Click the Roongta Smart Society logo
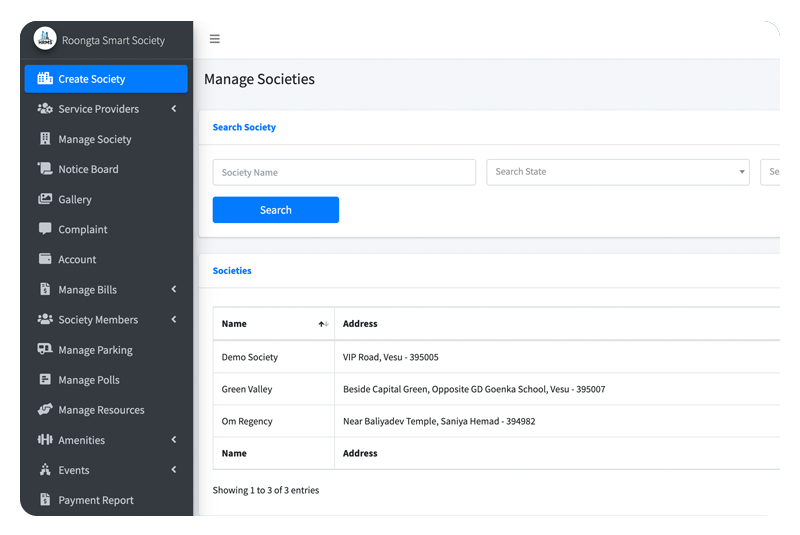The width and height of the screenshot is (800, 535). (45, 39)
